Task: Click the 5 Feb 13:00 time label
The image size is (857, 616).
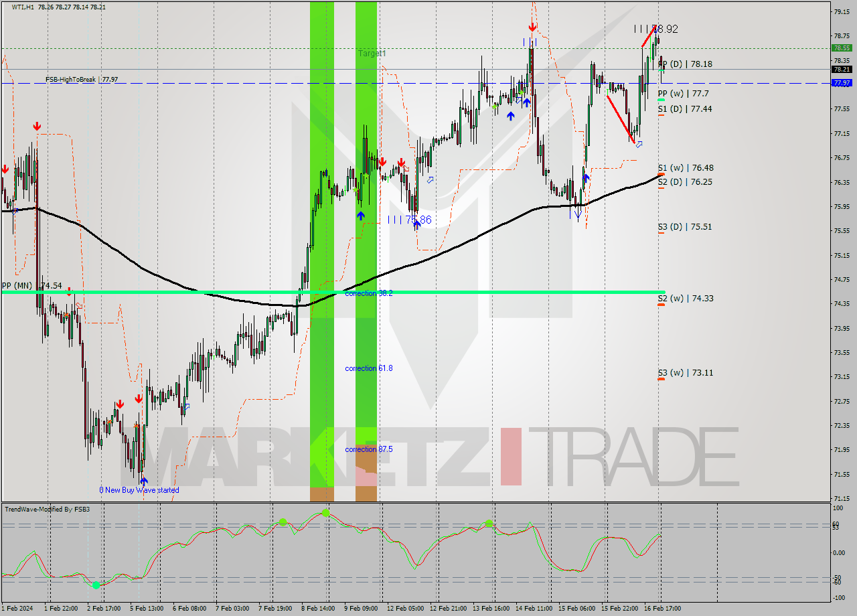Action: 146,609
